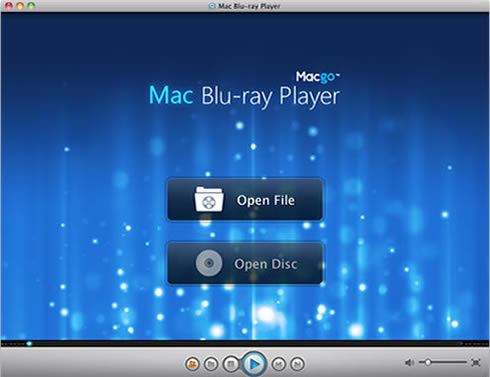490x377 pixels.
Task: Click the disc icon on Open Disc
Action: tap(209, 263)
